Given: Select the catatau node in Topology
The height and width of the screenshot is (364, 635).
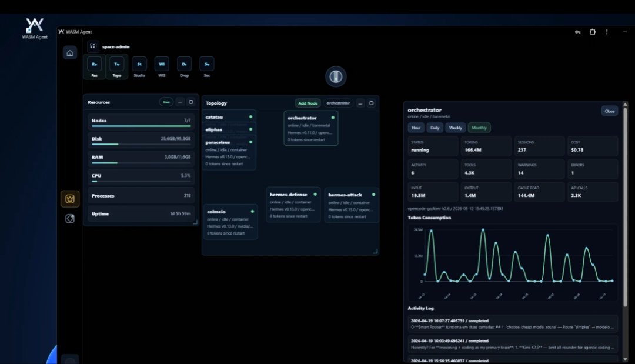Looking at the screenshot, I should click(229, 117).
